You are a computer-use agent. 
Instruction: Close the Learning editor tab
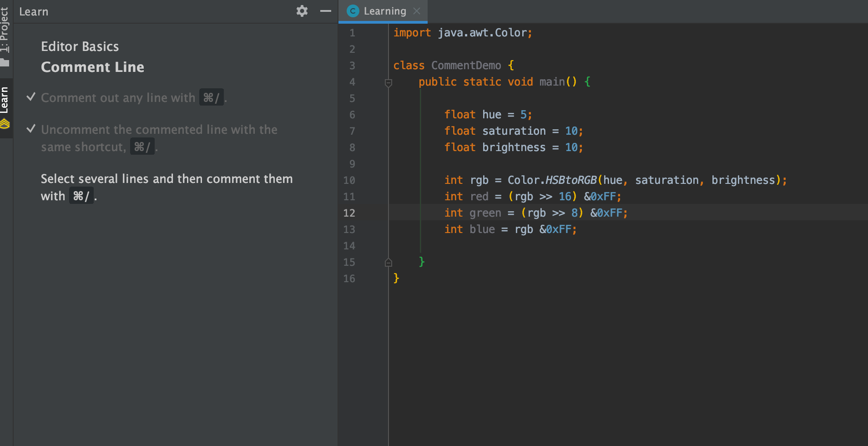point(417,11)
